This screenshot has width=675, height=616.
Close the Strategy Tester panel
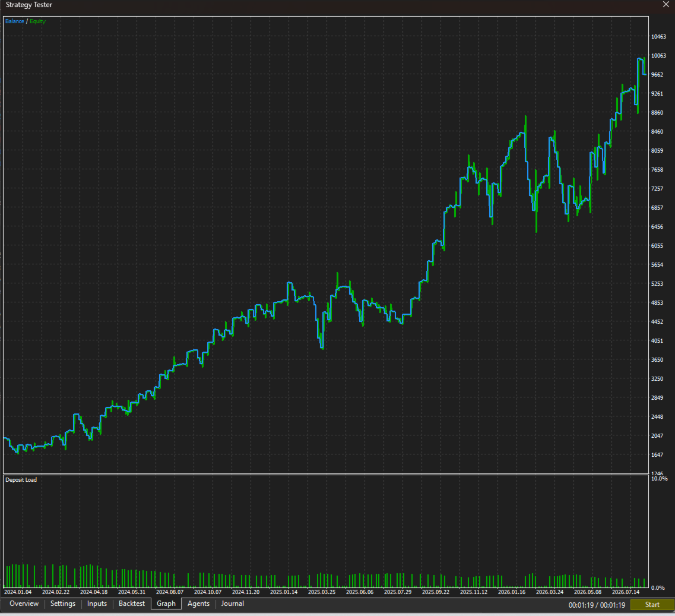[666, 4]
